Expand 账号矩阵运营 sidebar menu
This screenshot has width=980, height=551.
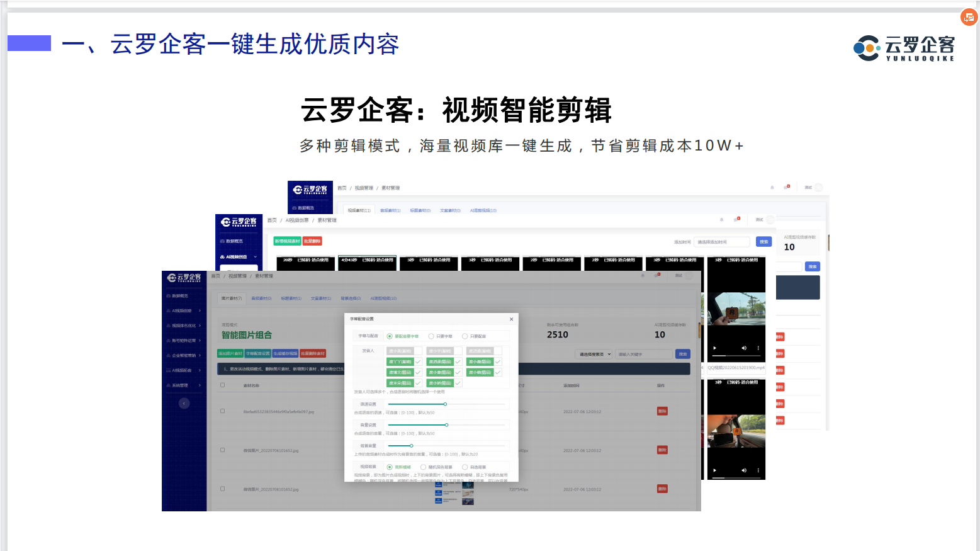tap(184, 341)
